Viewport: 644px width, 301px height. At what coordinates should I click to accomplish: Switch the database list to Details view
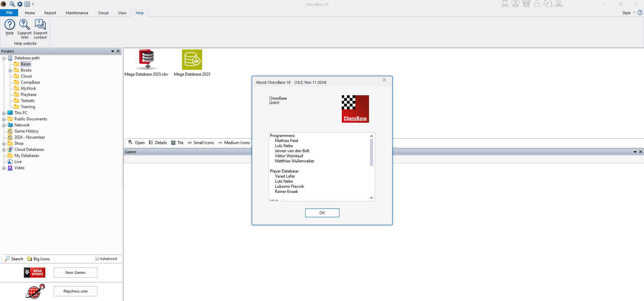click(x=158, y=143)
